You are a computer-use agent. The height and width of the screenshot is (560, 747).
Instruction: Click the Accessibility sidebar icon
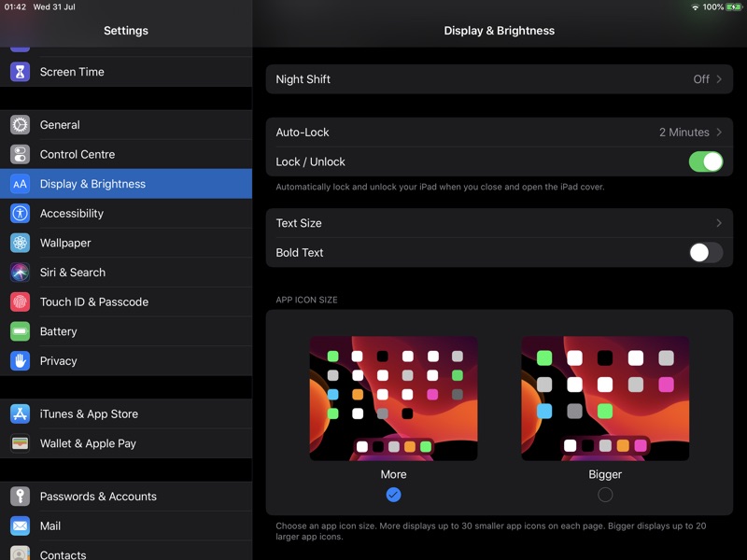(19, 213)
